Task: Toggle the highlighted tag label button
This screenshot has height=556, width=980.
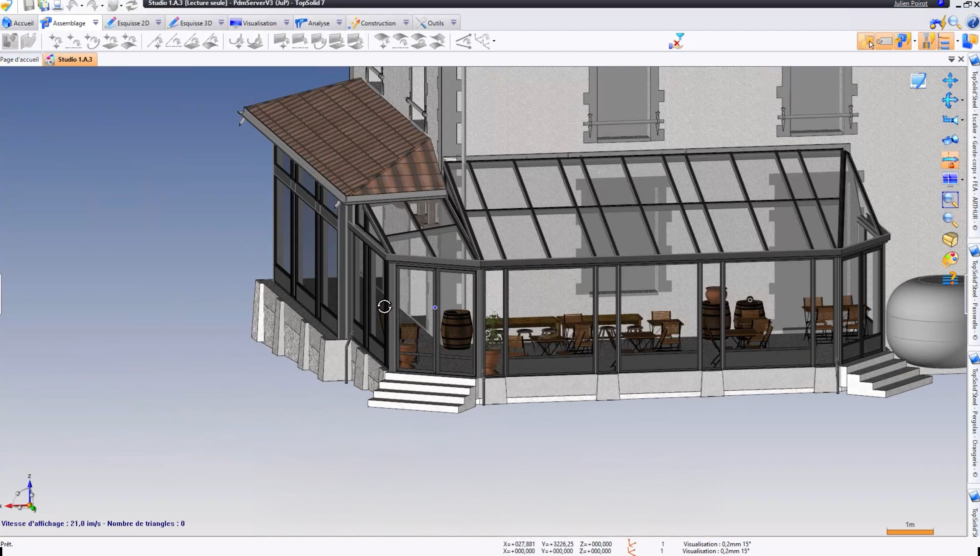Action: coord(884,41)
